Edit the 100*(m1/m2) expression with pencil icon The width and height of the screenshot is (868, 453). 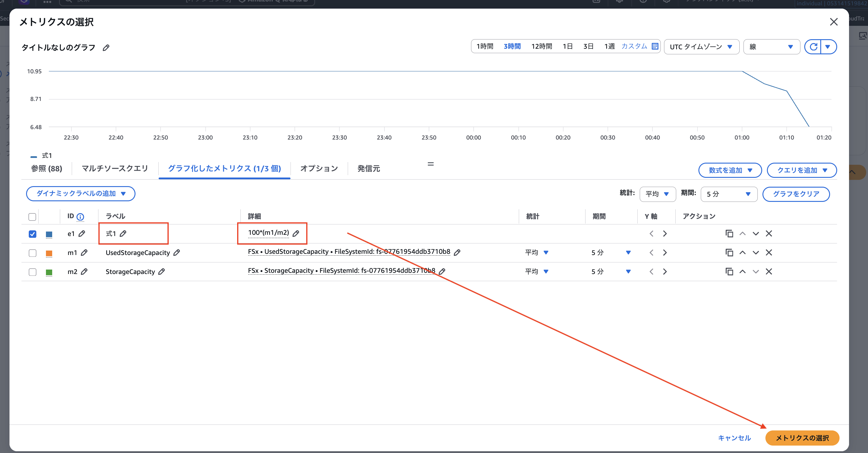(x=296, y=233)
